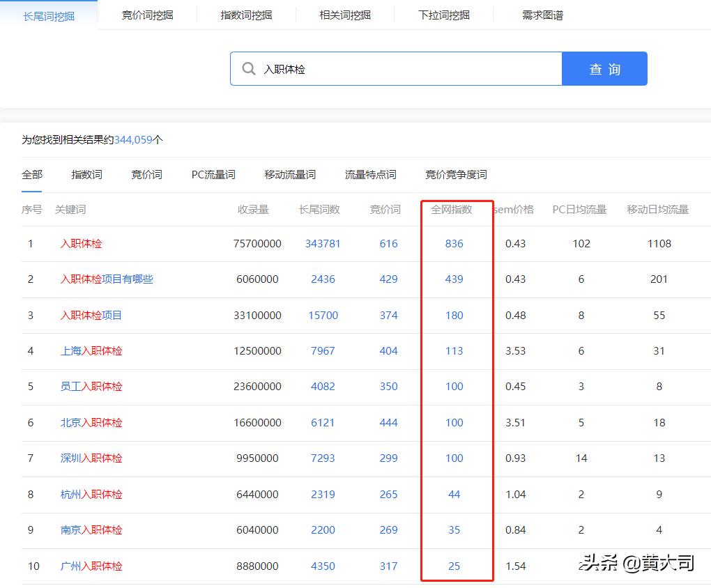The image size is (711, 588).
Task: Click the magnifier icon in search bar
Action: (249, 68)
